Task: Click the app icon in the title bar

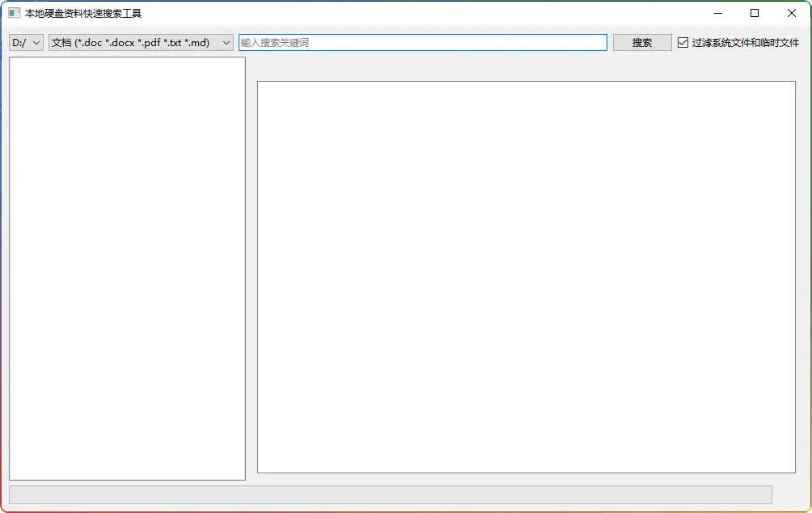Action: coord(14,13)
